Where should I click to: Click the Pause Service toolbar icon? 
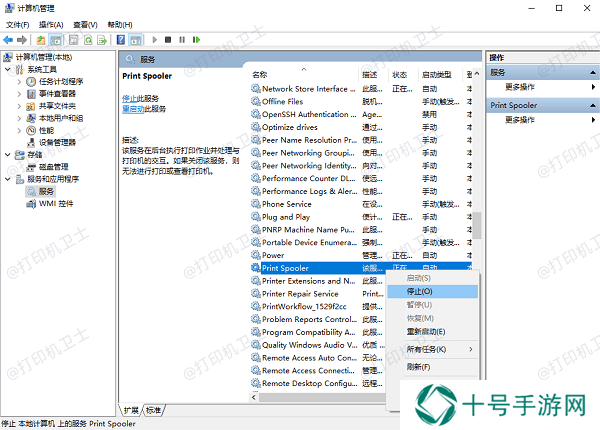click(x=181, y=40)
